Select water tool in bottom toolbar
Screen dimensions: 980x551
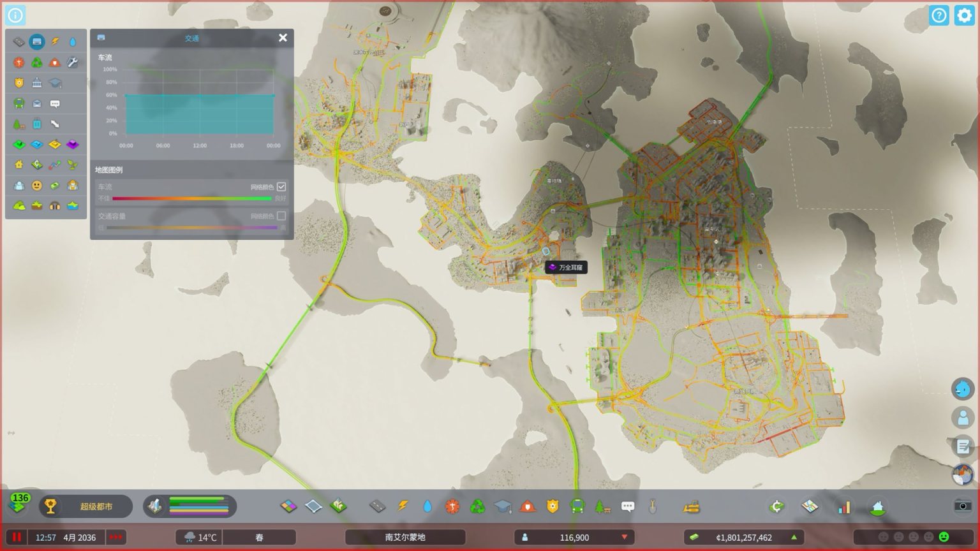[427, 506]
